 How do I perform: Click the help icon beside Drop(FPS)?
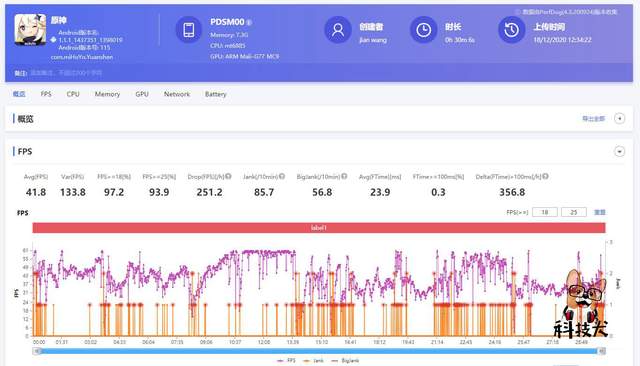point(228,176)
